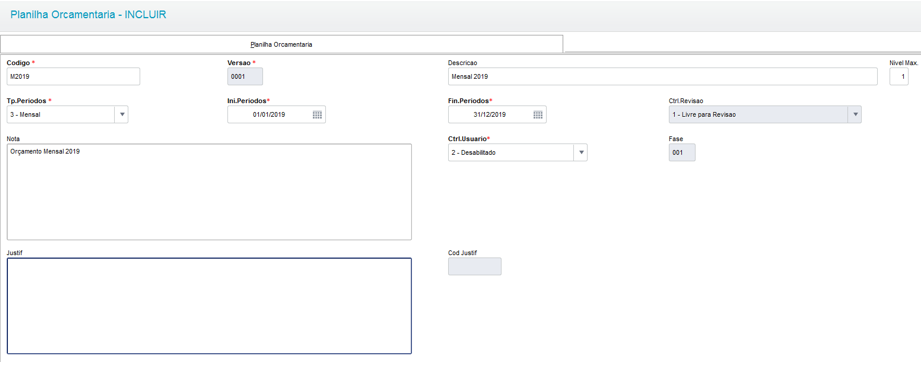
Task: Open the Fin.Periodos calendar picker icon
Action: point(538,115)
